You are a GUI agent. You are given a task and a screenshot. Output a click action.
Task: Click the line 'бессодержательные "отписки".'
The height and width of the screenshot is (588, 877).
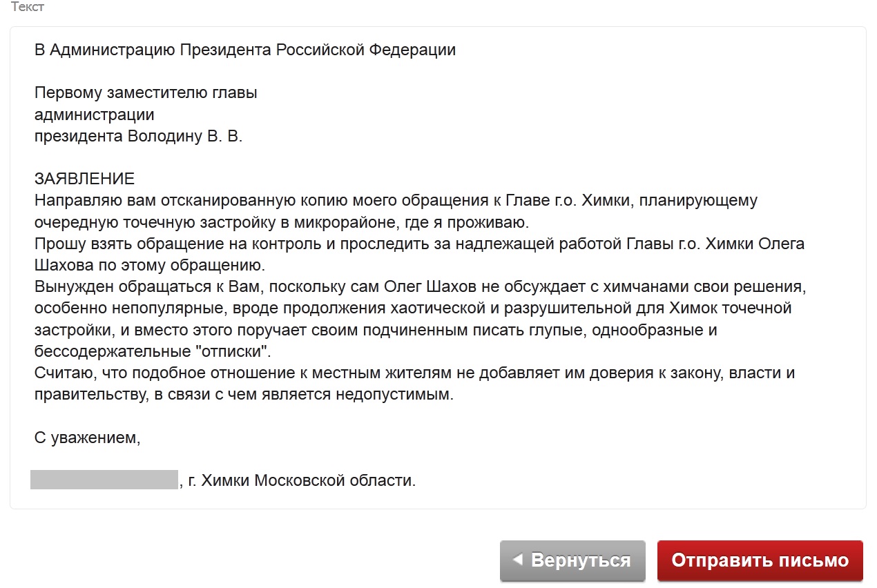click(x=153, y=351)
